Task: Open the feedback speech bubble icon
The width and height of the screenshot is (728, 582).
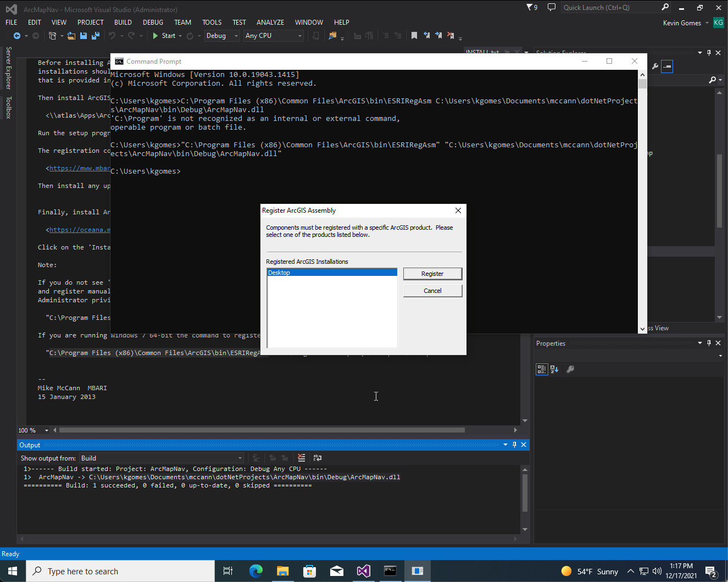Action: click(552, 7)
